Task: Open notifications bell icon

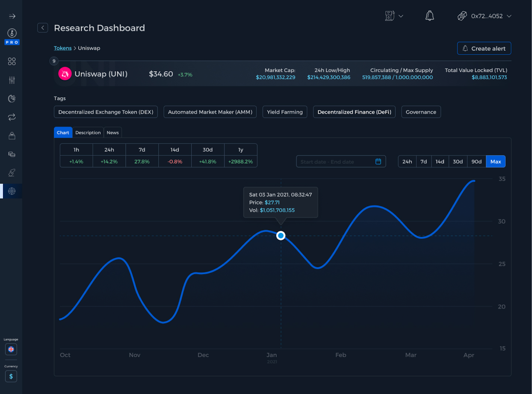Action: 430,16
